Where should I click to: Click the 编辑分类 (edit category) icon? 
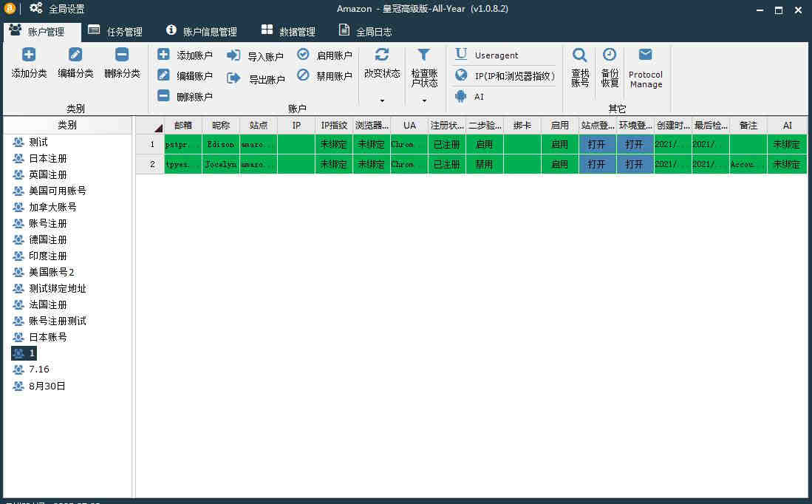(75, 55)
